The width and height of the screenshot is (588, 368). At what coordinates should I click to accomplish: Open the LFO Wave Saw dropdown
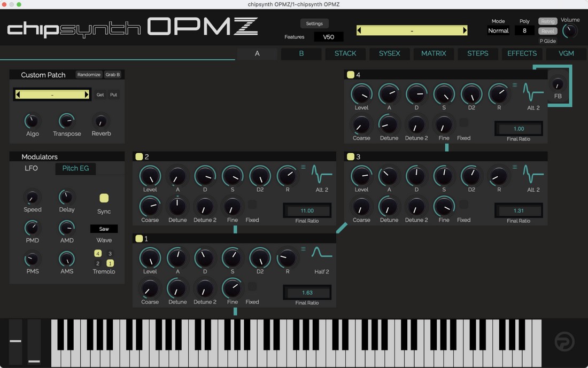(x=104, y=229)
